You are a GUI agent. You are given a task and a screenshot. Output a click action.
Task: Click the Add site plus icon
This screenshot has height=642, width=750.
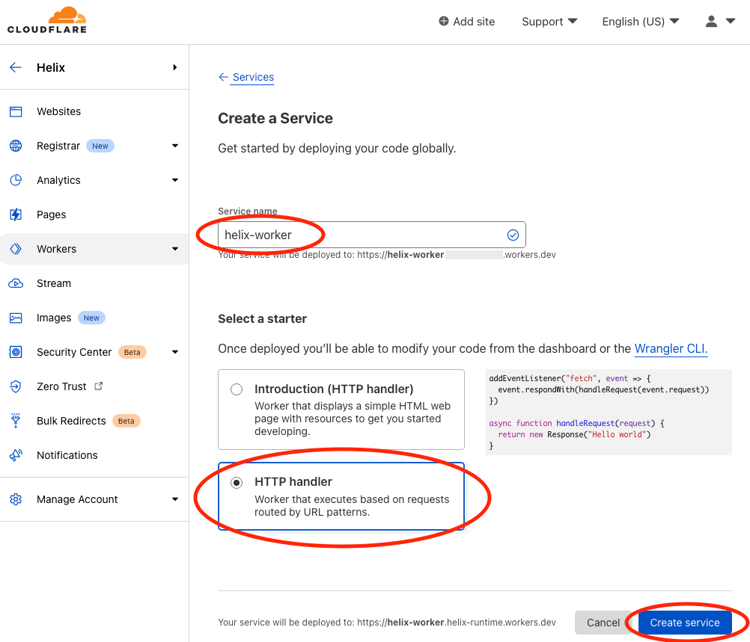tap(444, 21)
